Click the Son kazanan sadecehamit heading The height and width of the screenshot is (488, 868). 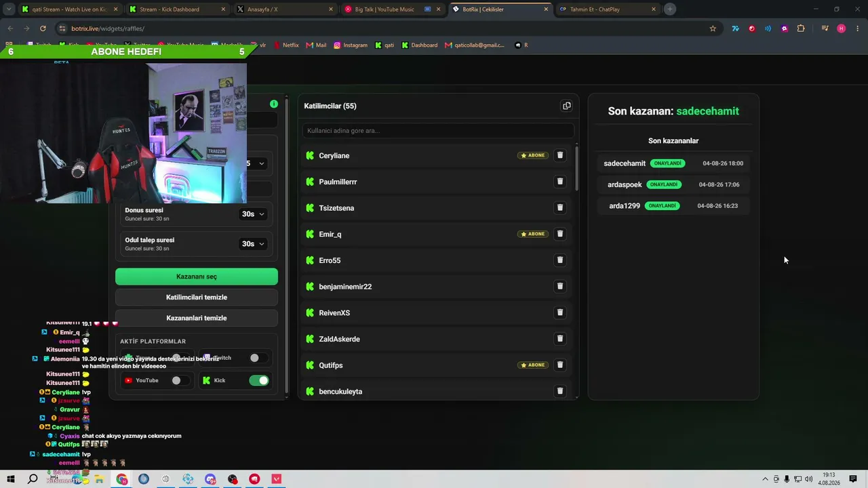[x=673, y=111]
